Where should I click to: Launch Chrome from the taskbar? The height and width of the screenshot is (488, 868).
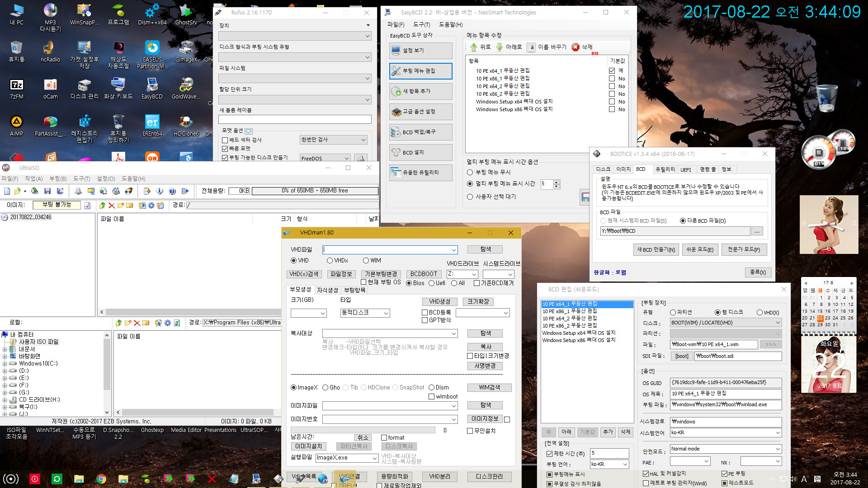pyautogui.click(x=101, y=479)
